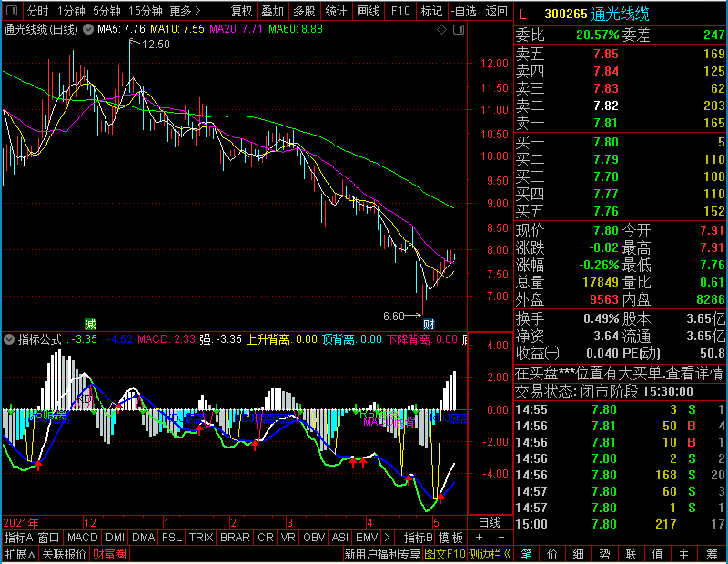Select the 指标A indicator group

[x=18, y=538]
